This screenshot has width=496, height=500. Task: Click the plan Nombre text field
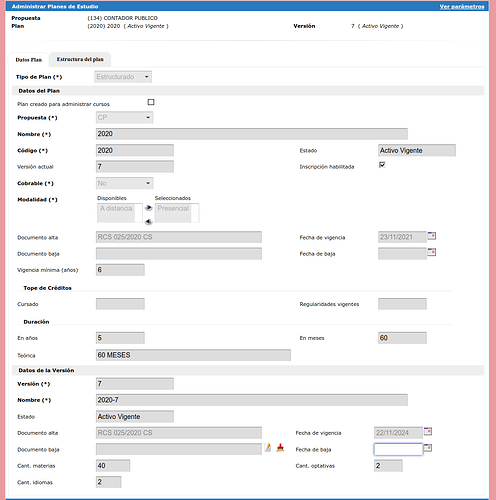252,134
